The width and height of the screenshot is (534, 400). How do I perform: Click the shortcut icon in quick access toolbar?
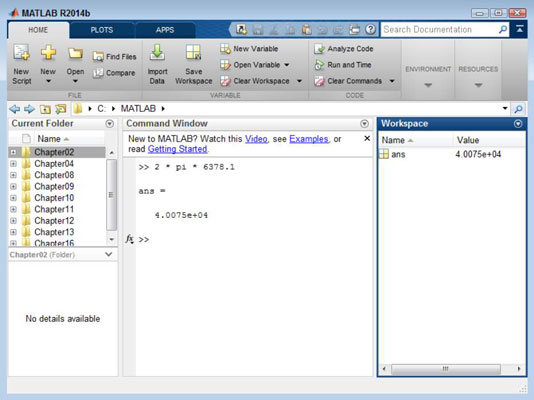241,30
